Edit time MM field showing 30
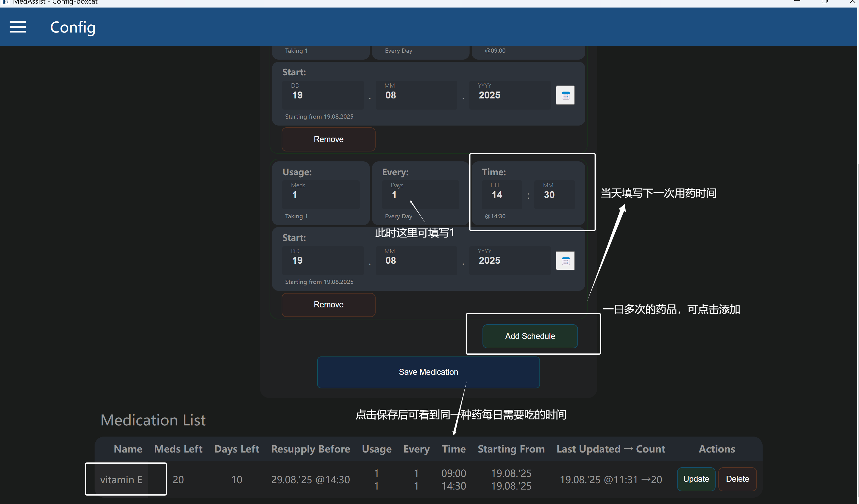Viewport: 859px width, 504px height. 554,194
